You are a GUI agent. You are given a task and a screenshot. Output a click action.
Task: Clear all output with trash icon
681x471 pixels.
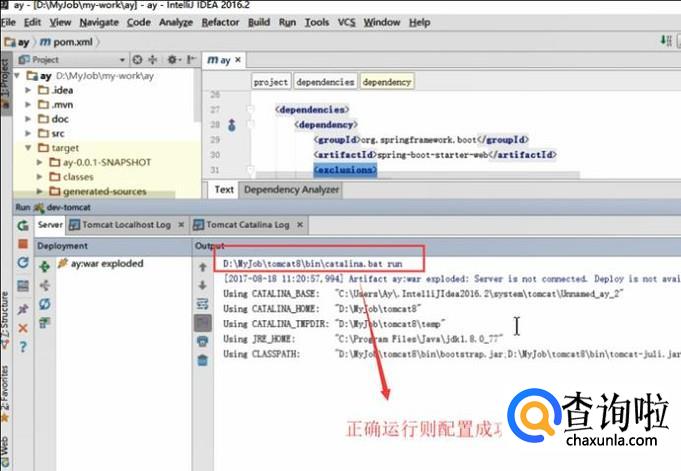pyautogui.click(x=202, y=360)
